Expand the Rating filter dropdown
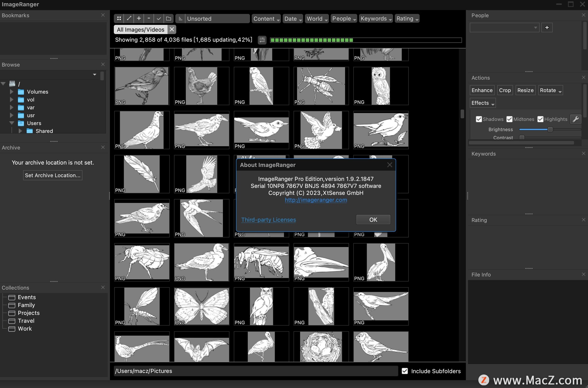The height and width of the screenshot is (388, 588). [x=407, y=18]
